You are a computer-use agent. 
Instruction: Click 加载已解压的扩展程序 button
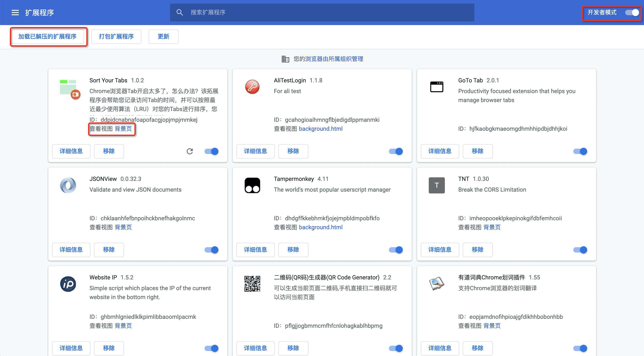coord(47,36)
